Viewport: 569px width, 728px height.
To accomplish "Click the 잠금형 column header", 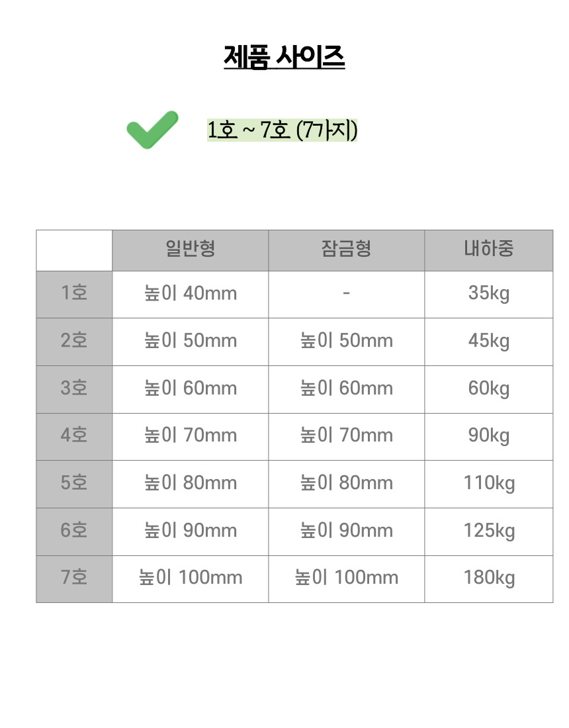I will (346, 250).
